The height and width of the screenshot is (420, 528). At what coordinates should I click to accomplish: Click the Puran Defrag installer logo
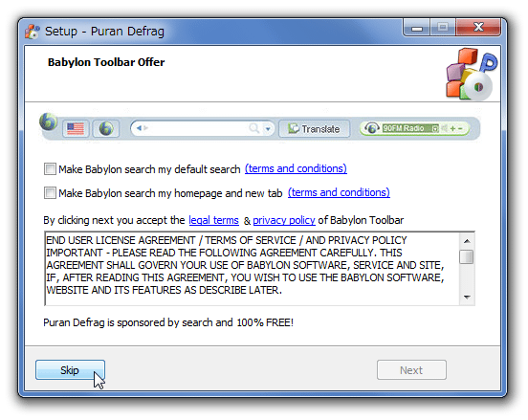[472, 75]
